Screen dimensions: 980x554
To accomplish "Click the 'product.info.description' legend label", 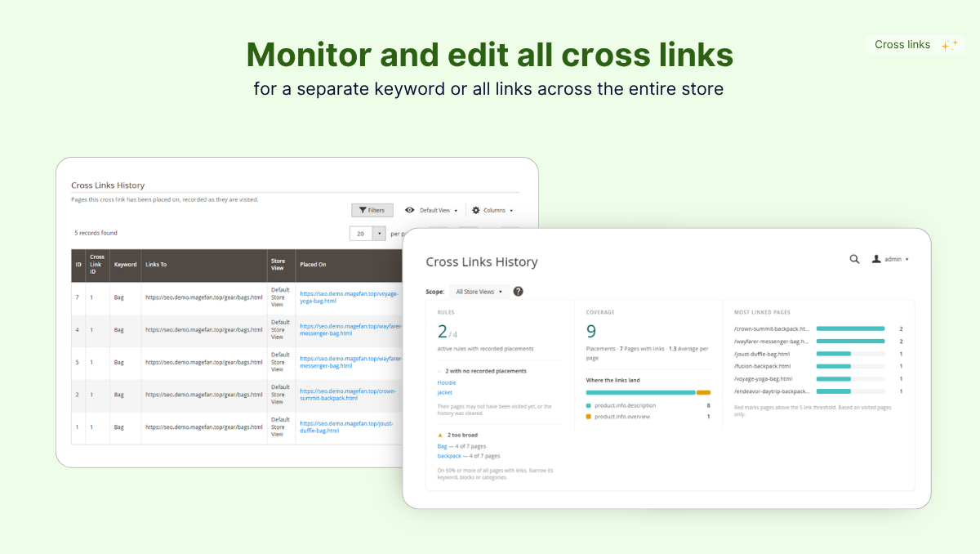I will click(x=624, y=405).
